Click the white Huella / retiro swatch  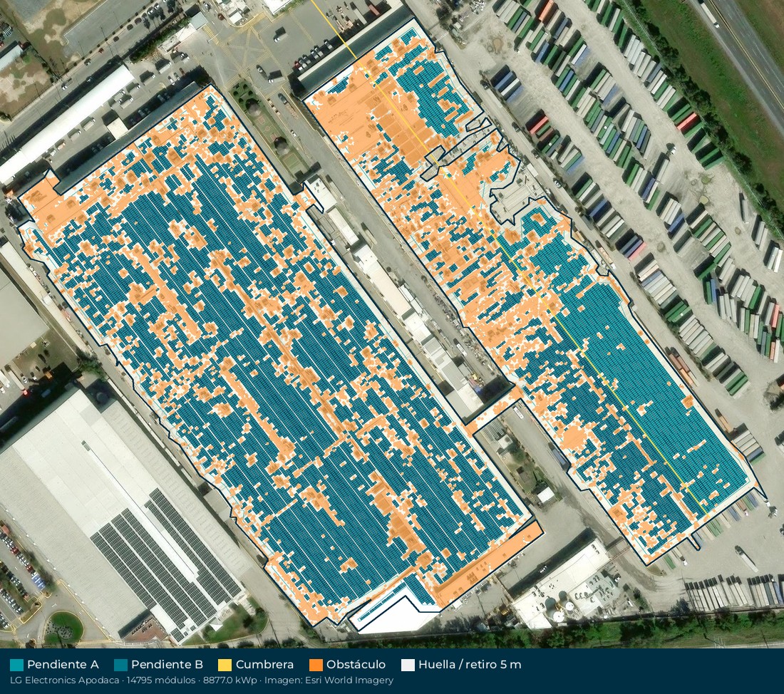click(408, 665)
